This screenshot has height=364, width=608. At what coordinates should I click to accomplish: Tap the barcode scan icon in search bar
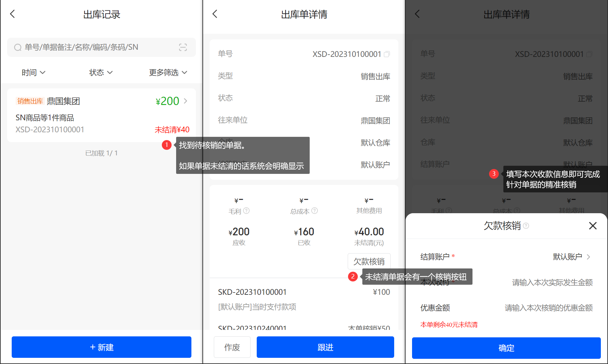pyautogui.click(x=183, y=47)
